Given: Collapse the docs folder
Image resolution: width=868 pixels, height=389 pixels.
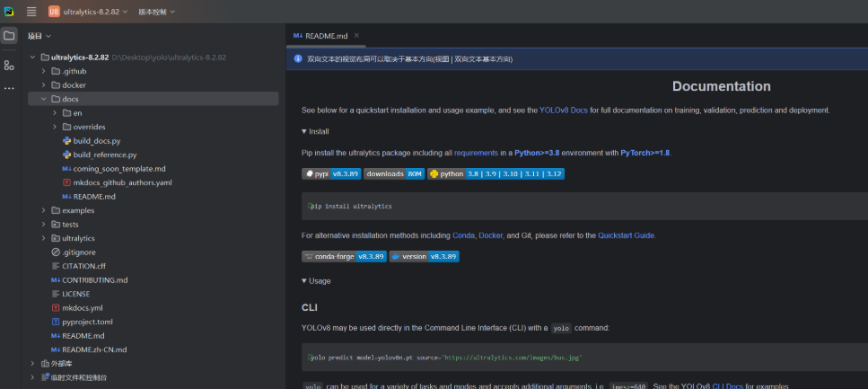Looking at the screenshot, I should click(x=43, y=99).
